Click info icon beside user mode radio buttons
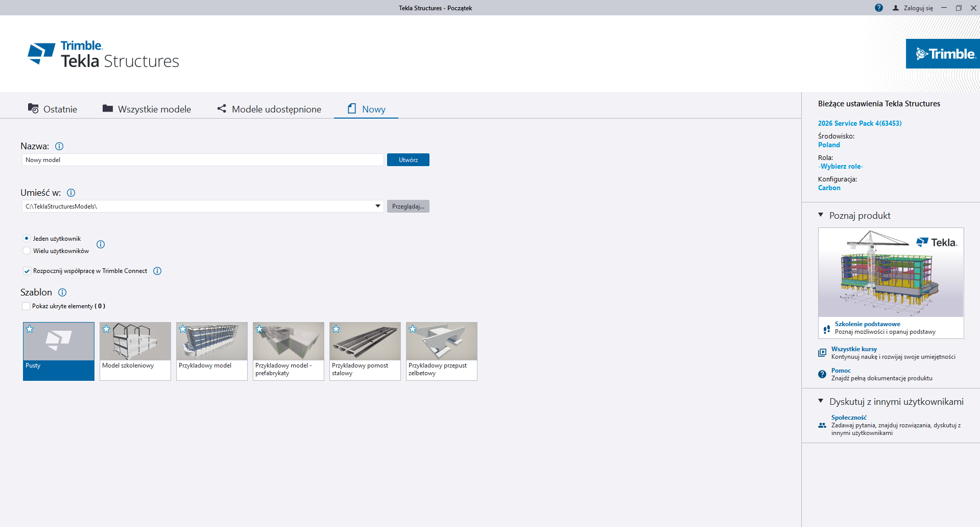980x527 pixels. pyautogui.click(x=101, y=244)
